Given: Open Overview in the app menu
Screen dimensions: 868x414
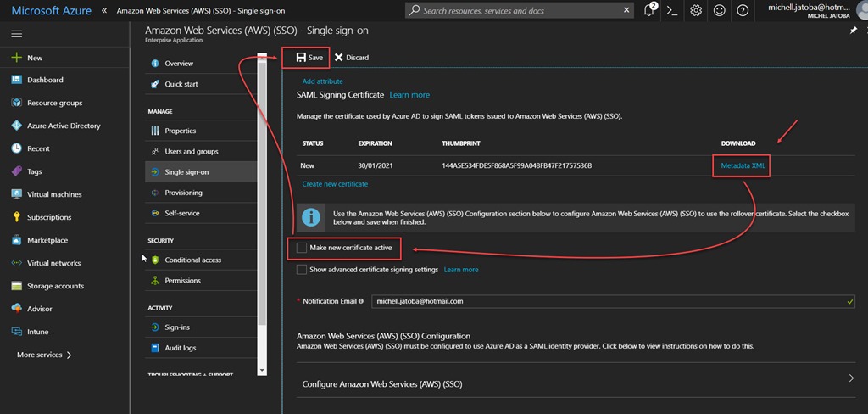Looking at the screenshot, I should (200, 63).
